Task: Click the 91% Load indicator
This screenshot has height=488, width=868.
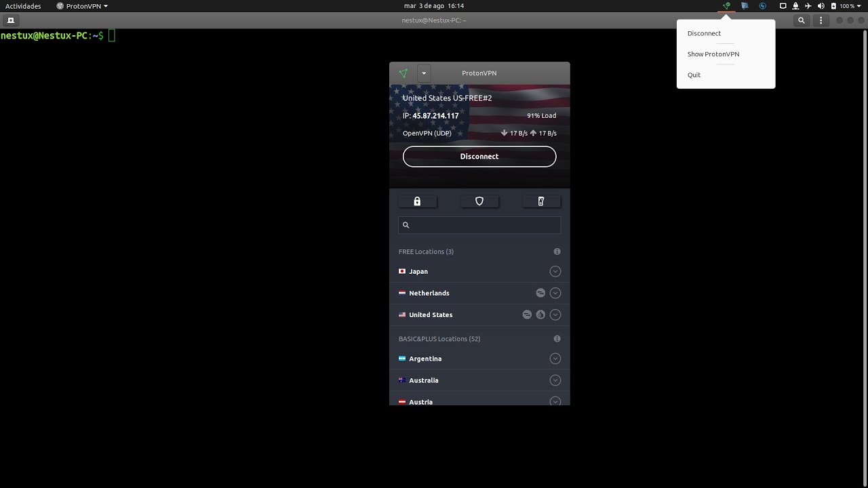Action: tap(541, 116)
